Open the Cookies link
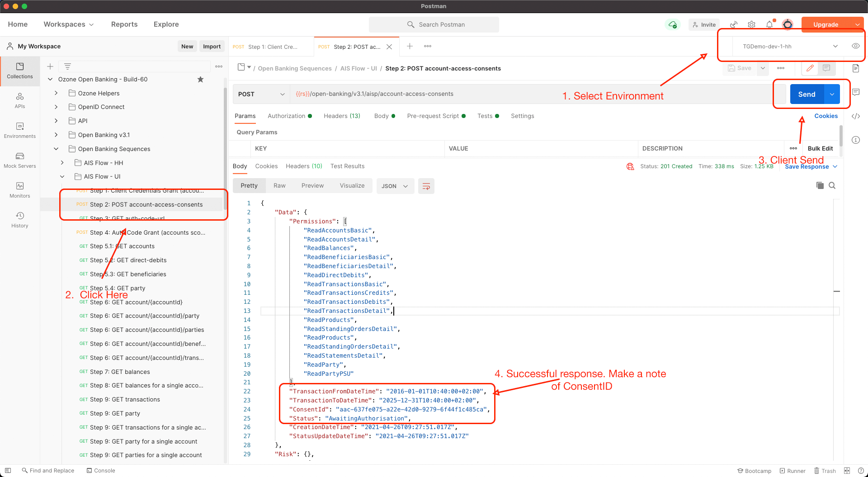868x477 pixels. [826, 116]
